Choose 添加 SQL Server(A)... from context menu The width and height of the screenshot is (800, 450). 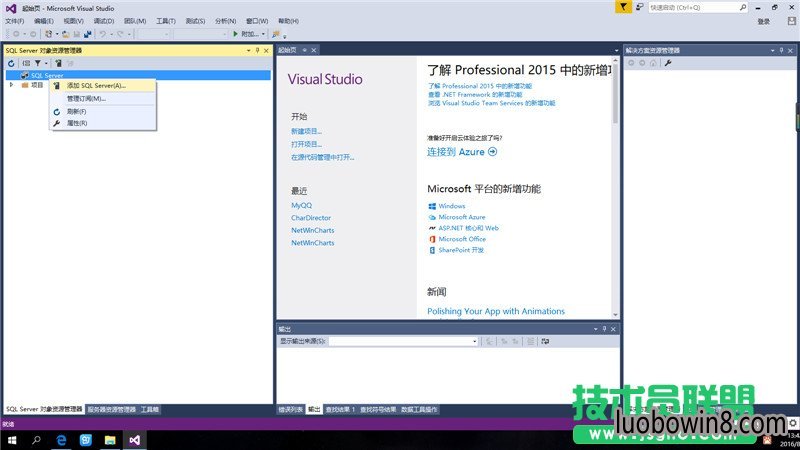coord(103,86)
